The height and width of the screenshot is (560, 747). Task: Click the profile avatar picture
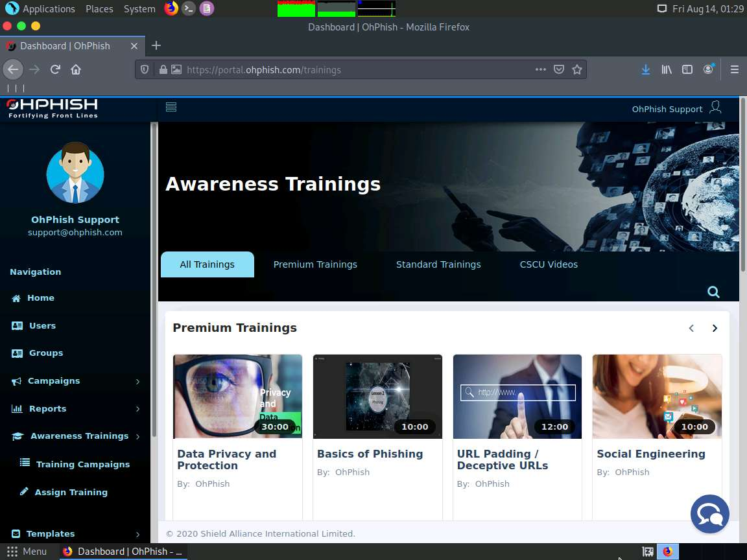(x=75, y=172)
